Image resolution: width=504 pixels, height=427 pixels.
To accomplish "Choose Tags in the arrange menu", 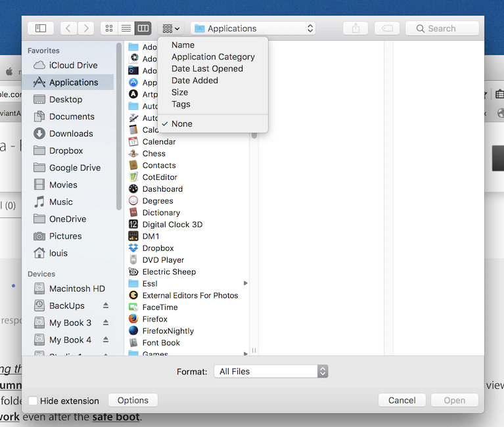I will click(x=213, y=104).
